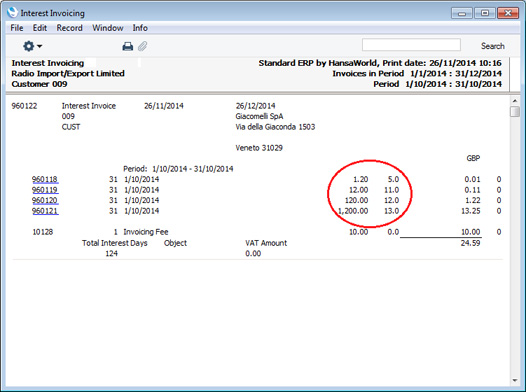Click the scrollbar down arrow
The height and width of the screenshot is (392, 526).
(515, 380)
